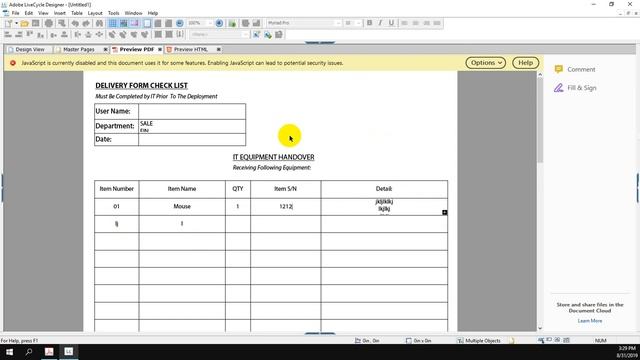
Task: Close the Master Pages tab
Action: click(105, 49)
